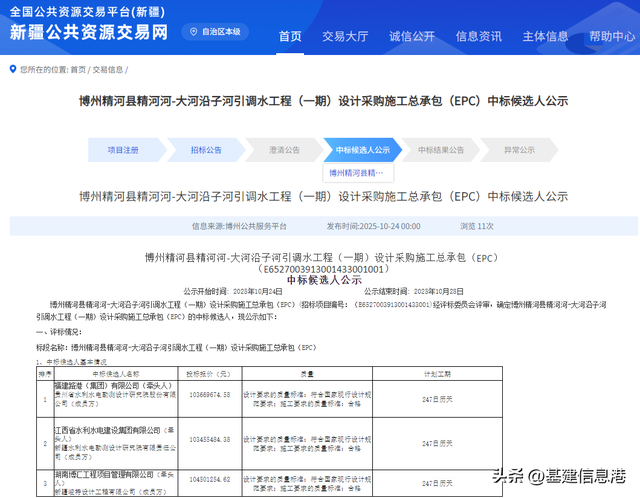The width and height of the screenshot is (640, 498).
Task: Click 投标报价（元） column header
Action: coord(209,374)
